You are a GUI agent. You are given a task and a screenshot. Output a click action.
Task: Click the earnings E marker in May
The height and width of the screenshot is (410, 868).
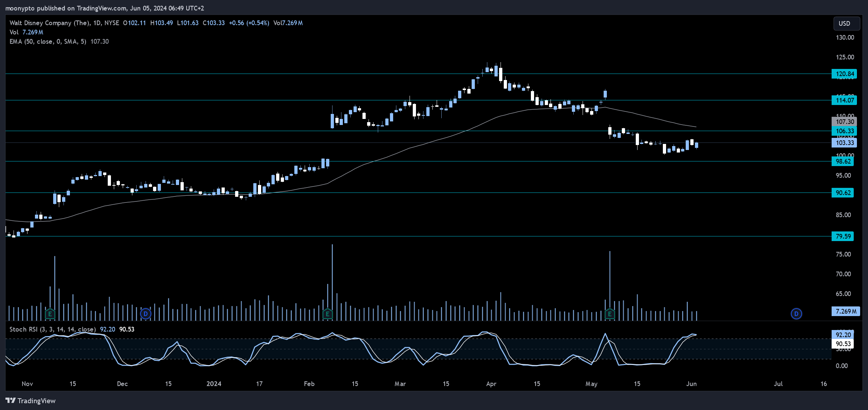(610, 314)
